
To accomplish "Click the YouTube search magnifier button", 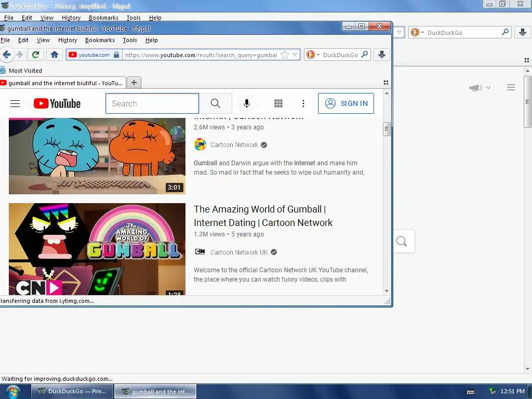I will click(216, 103).
